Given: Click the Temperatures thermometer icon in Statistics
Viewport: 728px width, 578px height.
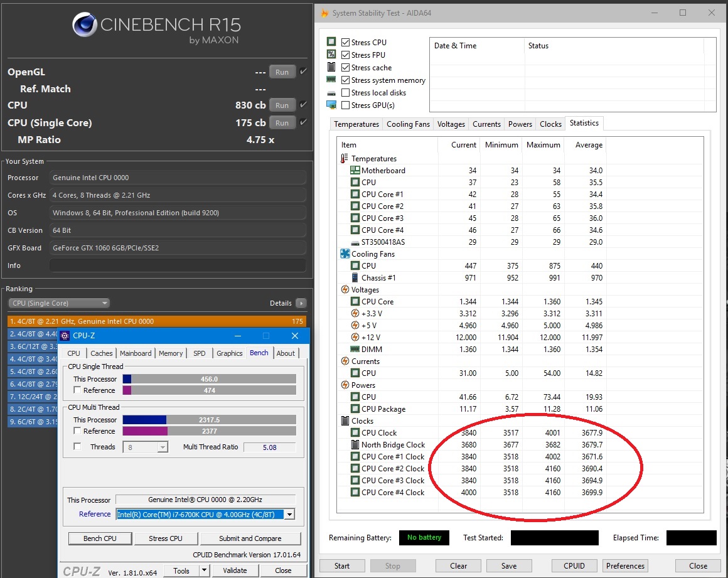Looking at the screenshot, I should [x=344, y=158].
